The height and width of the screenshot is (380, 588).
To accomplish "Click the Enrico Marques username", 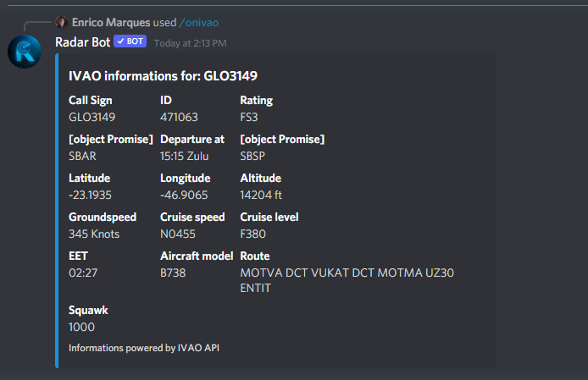I will tap(111, 23).
